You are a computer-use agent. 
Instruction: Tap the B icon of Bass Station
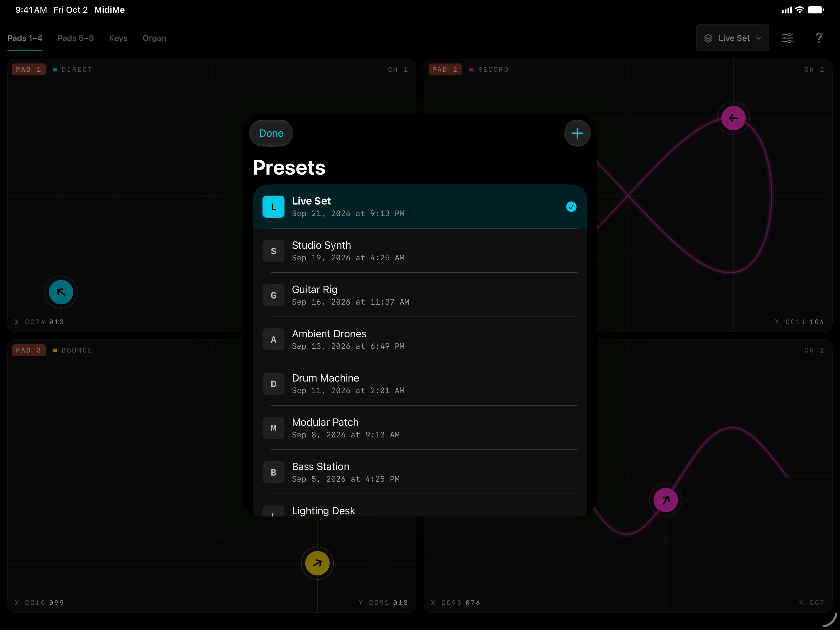pos(273,472)
